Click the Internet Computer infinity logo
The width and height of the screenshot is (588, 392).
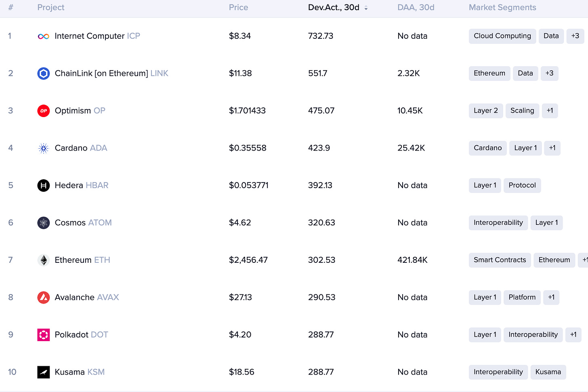[x=44, y=36]
